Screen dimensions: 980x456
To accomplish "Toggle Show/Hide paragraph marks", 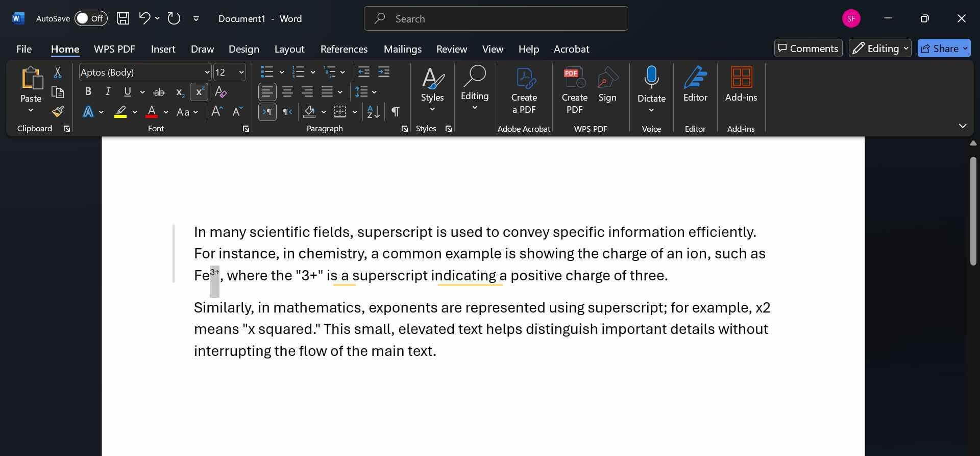I will [x=395, y=112].
